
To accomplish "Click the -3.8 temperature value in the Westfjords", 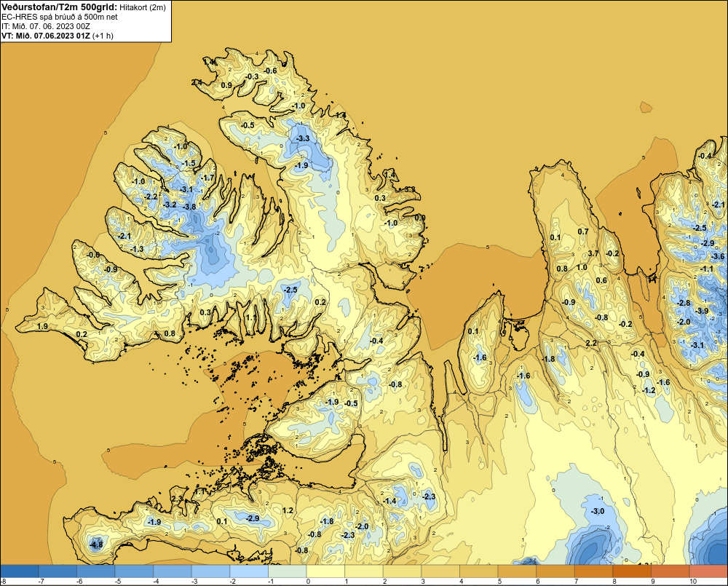I will coord(189,207).
